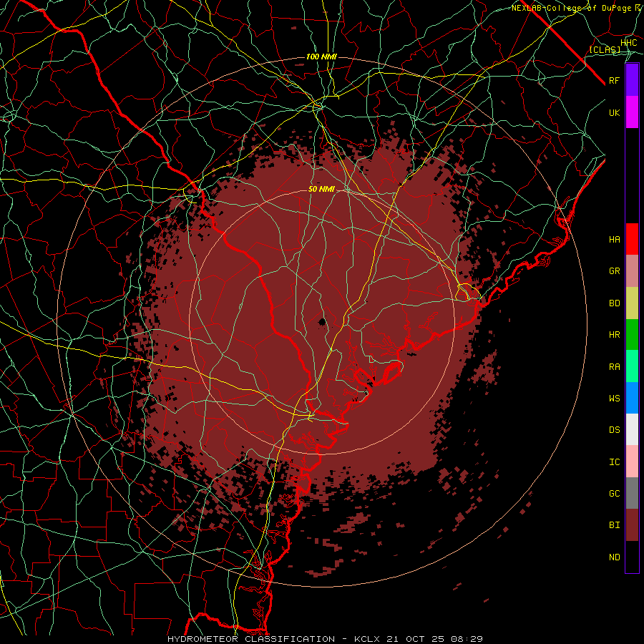Click the UK legend label
644x644 pixels.
(614, 112)
